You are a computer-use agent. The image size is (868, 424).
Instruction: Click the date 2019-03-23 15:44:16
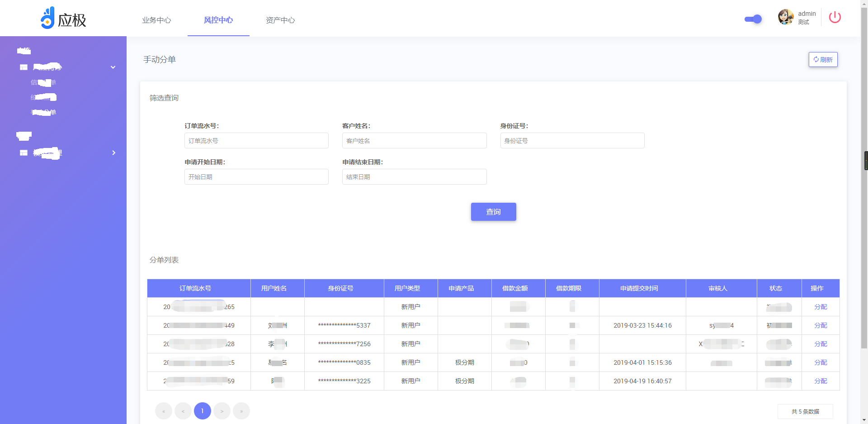point(642,325)
